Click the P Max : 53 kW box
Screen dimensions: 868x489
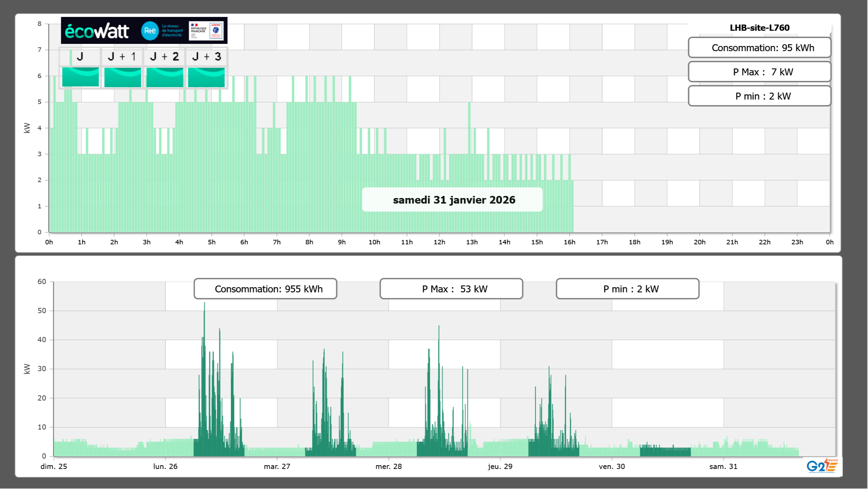(x=451, y=289)
